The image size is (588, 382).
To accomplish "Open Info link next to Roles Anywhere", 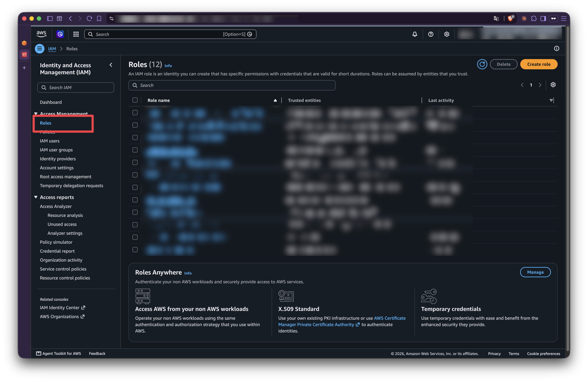I will pyautogui.click(x=188, y=273).
